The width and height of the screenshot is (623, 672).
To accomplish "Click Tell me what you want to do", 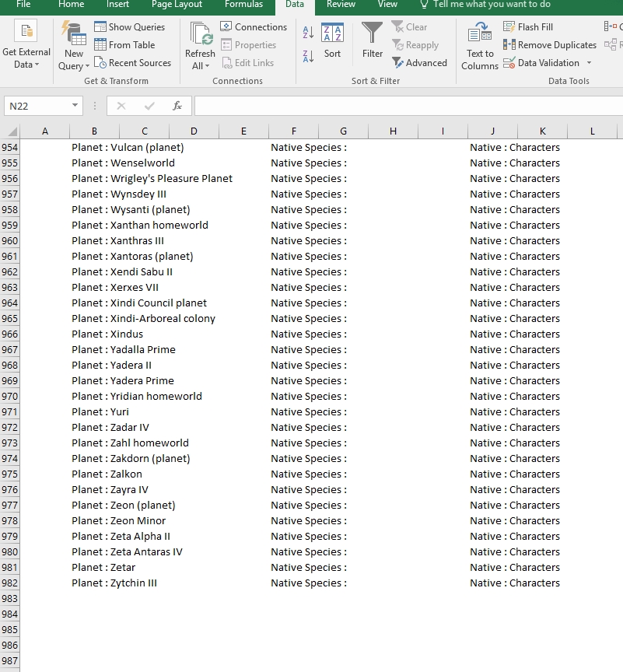I will [x=492, y=5].
